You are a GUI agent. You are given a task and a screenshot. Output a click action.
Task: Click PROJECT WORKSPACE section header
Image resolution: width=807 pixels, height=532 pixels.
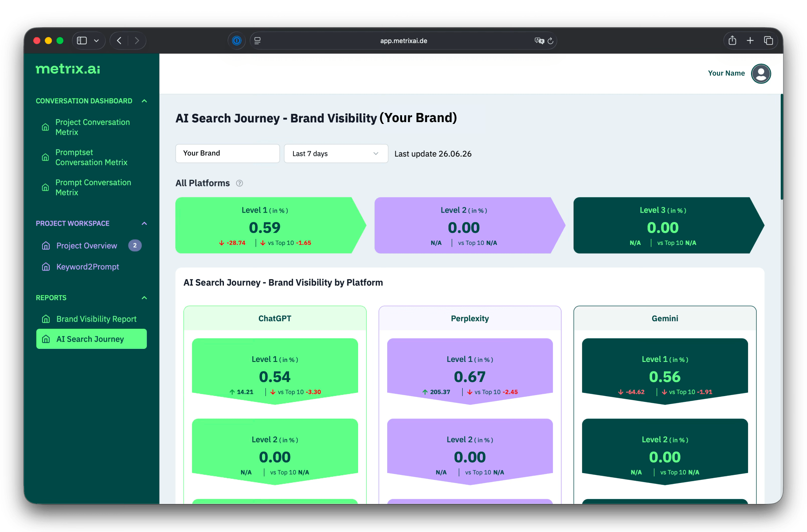click(x=73, y=223)
